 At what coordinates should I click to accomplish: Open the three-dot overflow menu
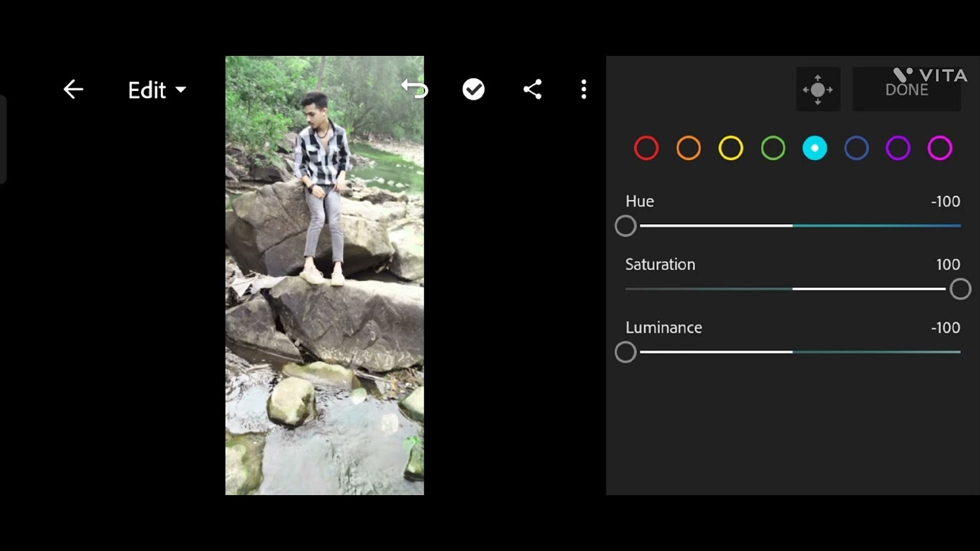point(583,90)
